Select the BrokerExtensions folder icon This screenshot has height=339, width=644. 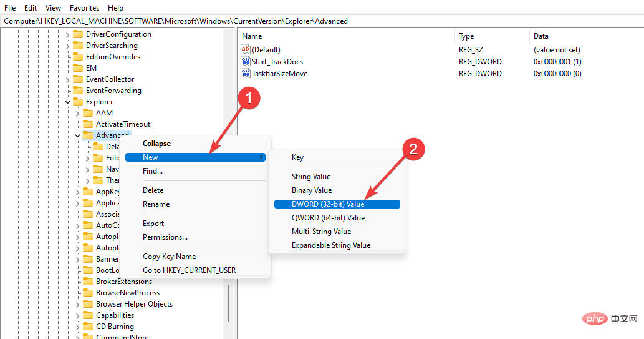pos(88,282)
